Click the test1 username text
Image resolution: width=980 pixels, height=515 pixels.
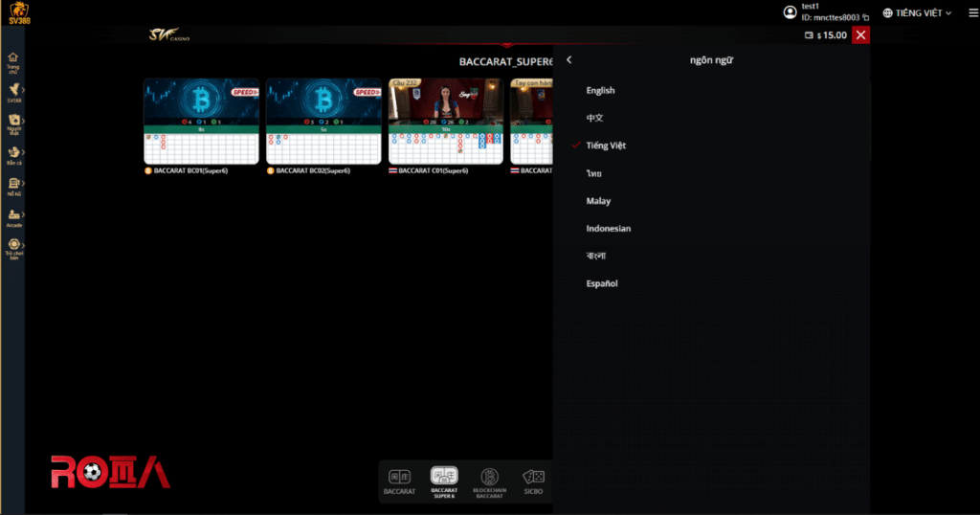click(x=810, y=7)
